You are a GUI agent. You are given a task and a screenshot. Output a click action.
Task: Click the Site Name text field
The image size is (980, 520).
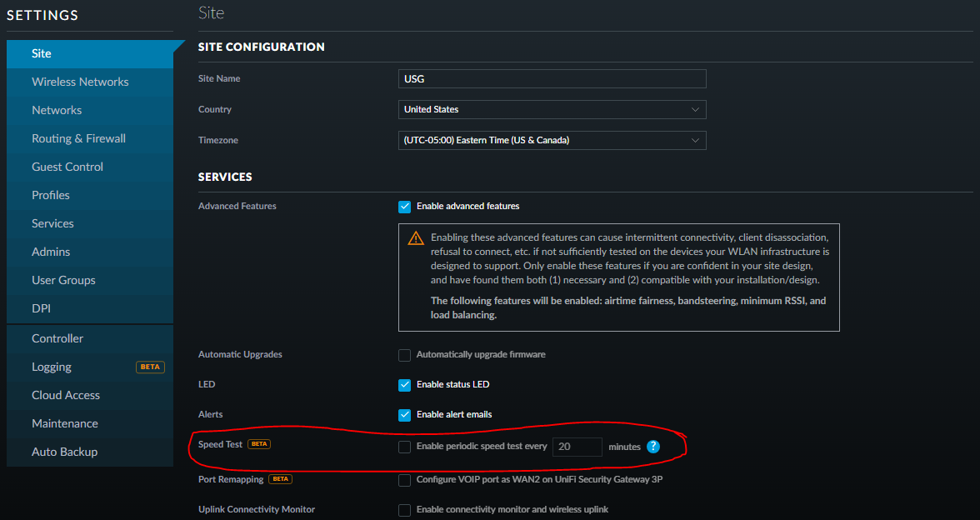(552, 78)
